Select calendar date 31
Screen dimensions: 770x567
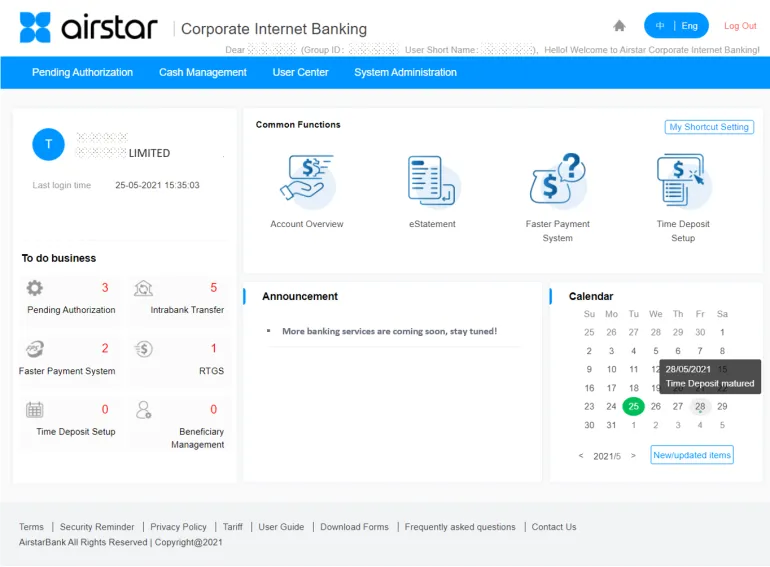pyautogui.click(x=611, y=425)
